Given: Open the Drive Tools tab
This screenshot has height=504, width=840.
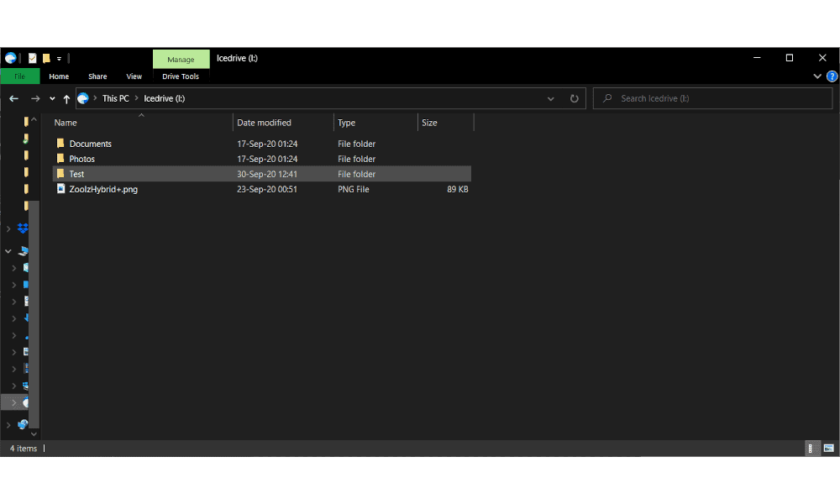Looking at the screenshot, I should [181, 76].
